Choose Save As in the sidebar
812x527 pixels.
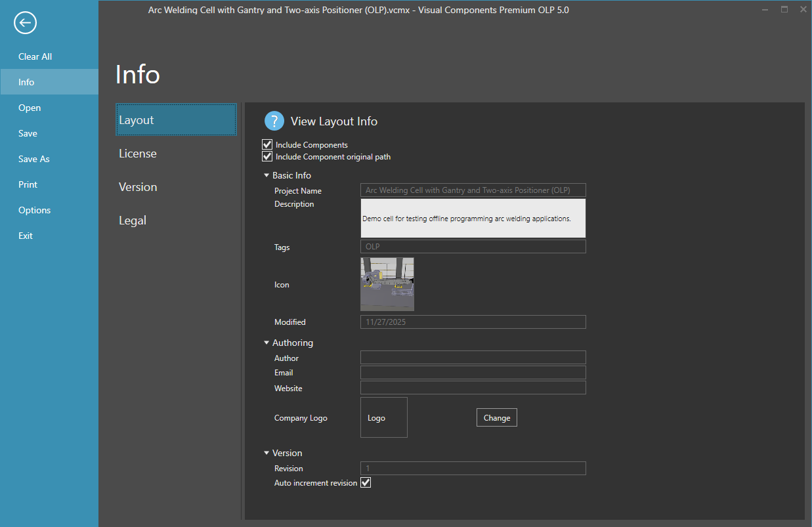tap(34, 159)
